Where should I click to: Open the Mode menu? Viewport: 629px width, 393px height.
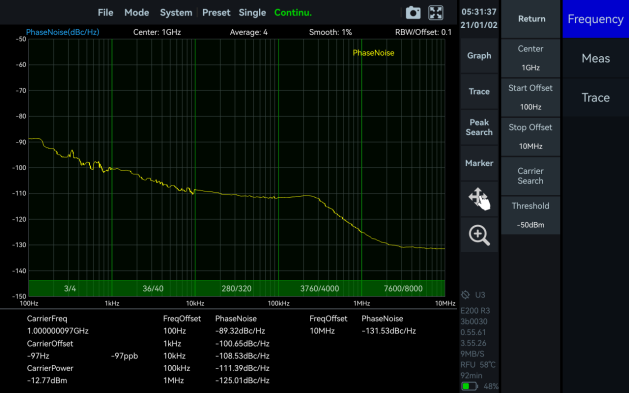pos(137,13)
